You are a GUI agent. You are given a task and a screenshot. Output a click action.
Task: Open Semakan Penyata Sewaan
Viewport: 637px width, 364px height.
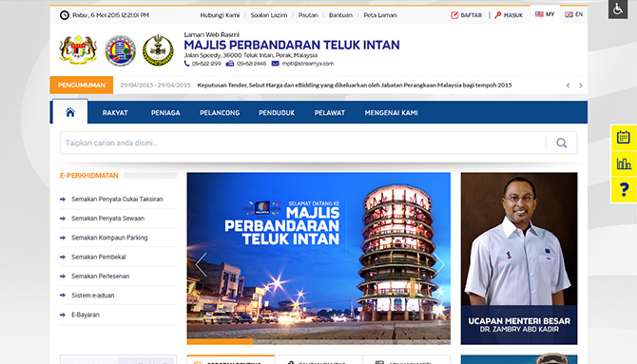pyautogui.click(x=107, y=219)
